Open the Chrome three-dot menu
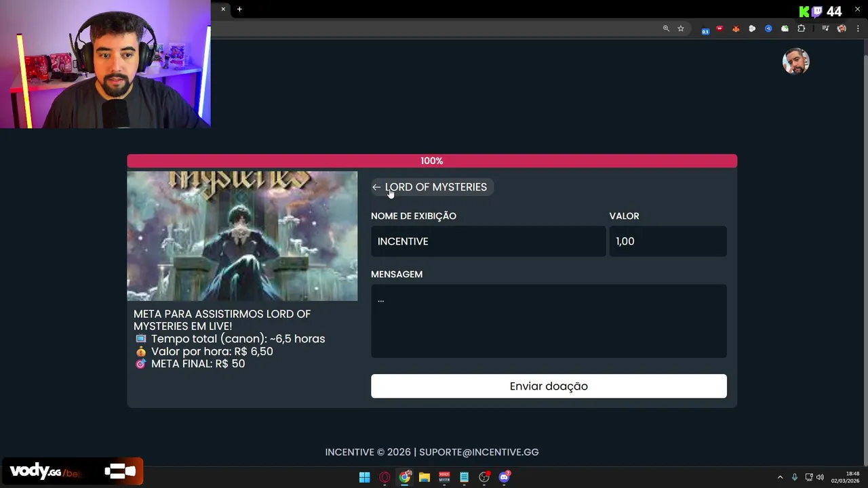The image size is (868, 488). [858, 28]
